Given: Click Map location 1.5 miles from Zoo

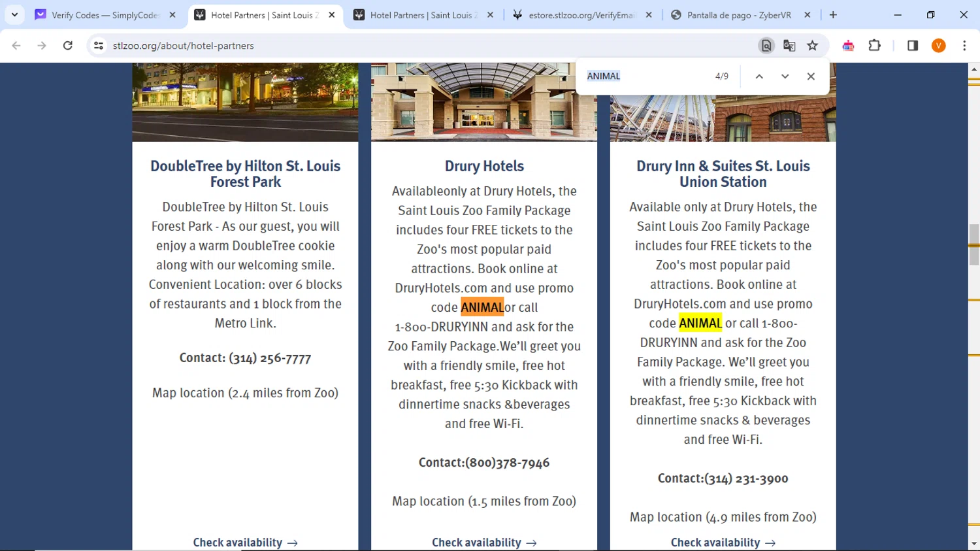Looking at the screenshot, I should [x=484, y=501].
